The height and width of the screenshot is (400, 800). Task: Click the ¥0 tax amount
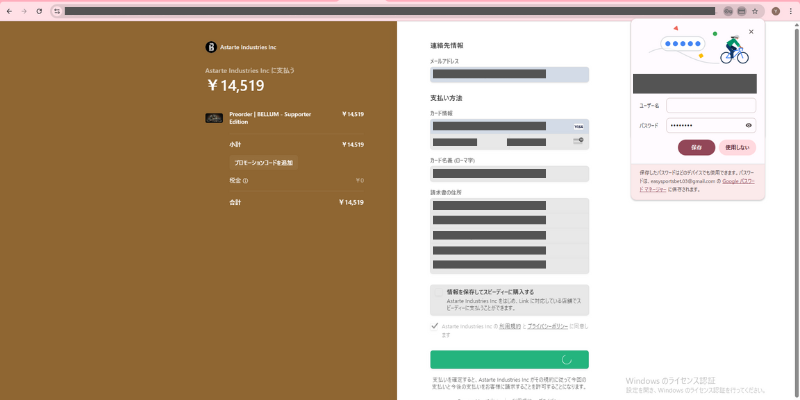coord(360,181)
